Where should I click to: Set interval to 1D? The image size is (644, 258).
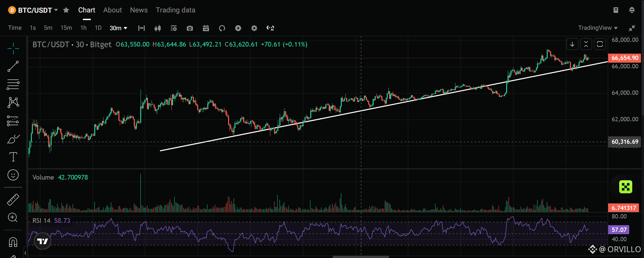(98, 28)
